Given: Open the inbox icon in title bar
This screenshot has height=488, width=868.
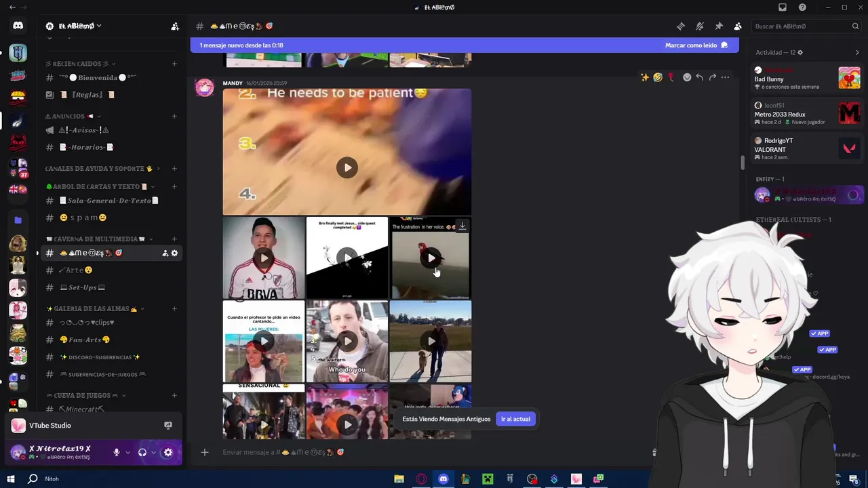Looking at the screenshot, I should [783, 7].
